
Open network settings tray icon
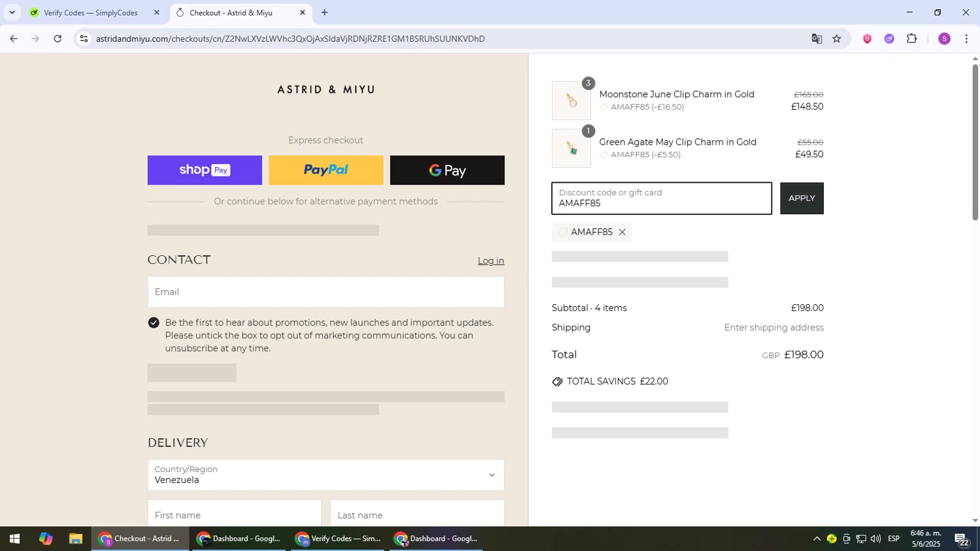pos(861,539)
